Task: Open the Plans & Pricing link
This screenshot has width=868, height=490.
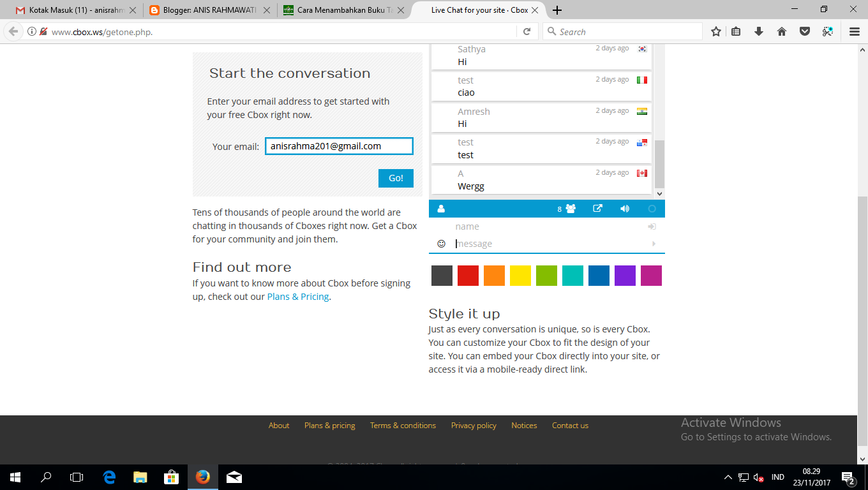Action: click(x=298, y=296)
